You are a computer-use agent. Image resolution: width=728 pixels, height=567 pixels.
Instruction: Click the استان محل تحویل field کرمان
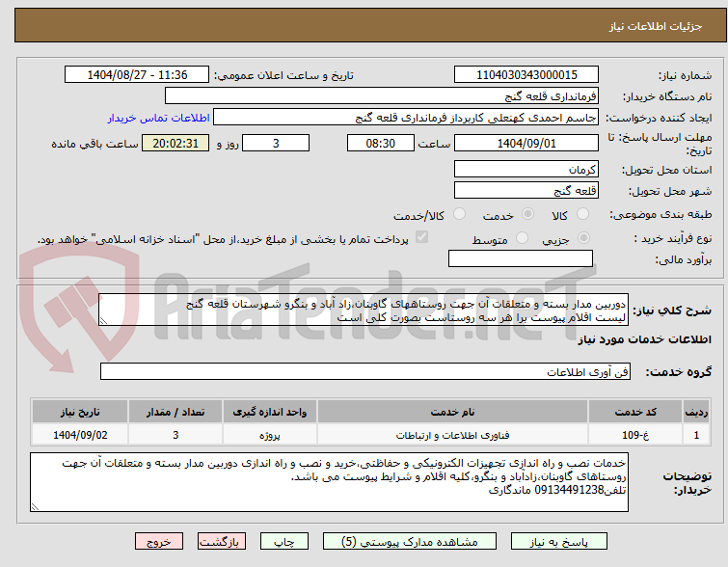(x=526, y=169)
